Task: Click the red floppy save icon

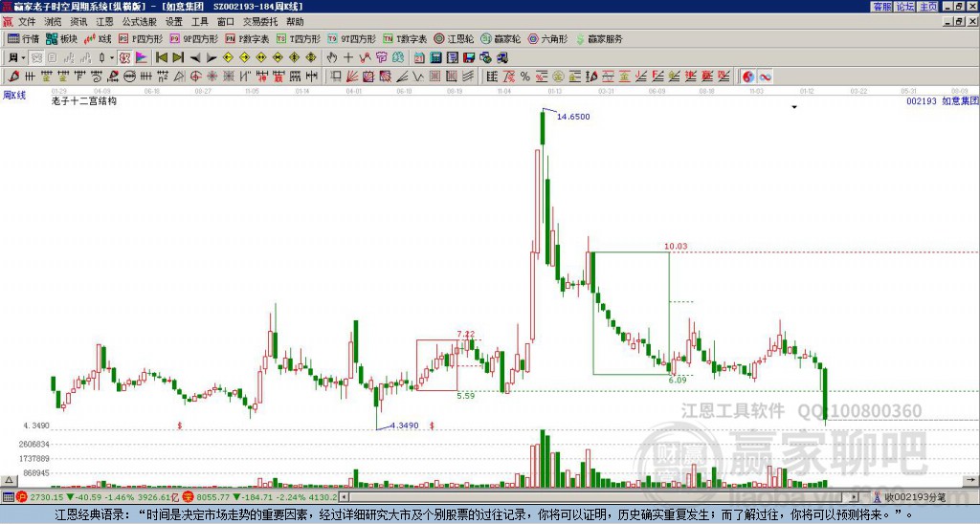Action: [x=469, y=58]
